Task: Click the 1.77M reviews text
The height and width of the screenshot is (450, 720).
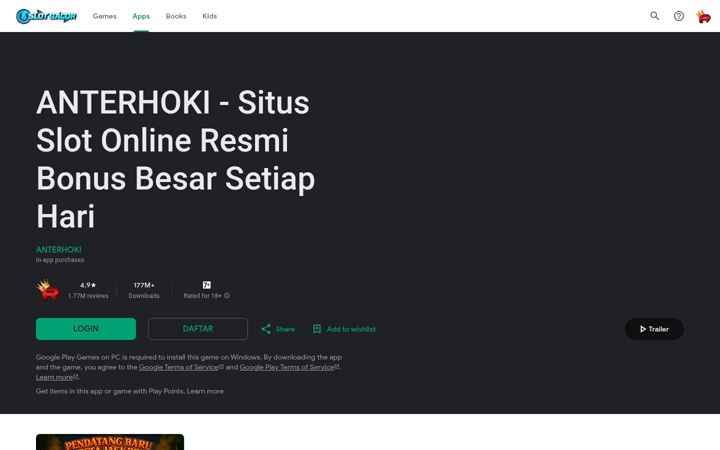Action: tap(88, 296)
